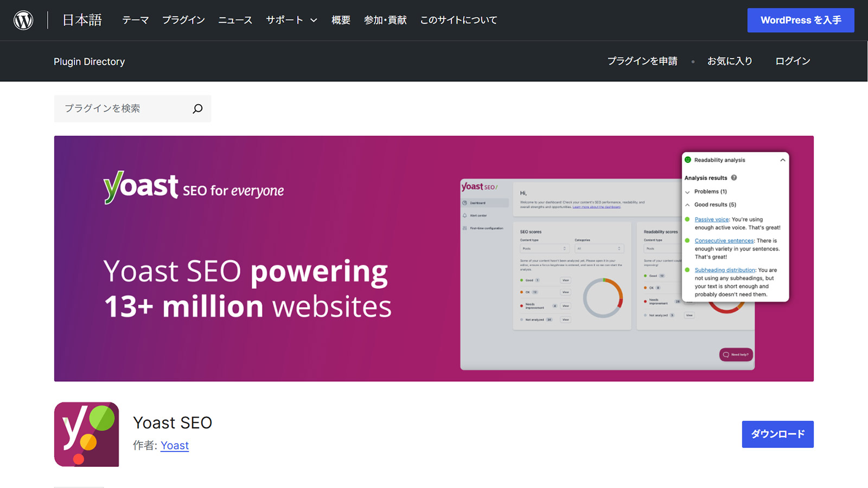Image resolution: width=868 pixels, height=488 pixels.
Task: Click the WordPress logo icon
Action: (23, 20)
